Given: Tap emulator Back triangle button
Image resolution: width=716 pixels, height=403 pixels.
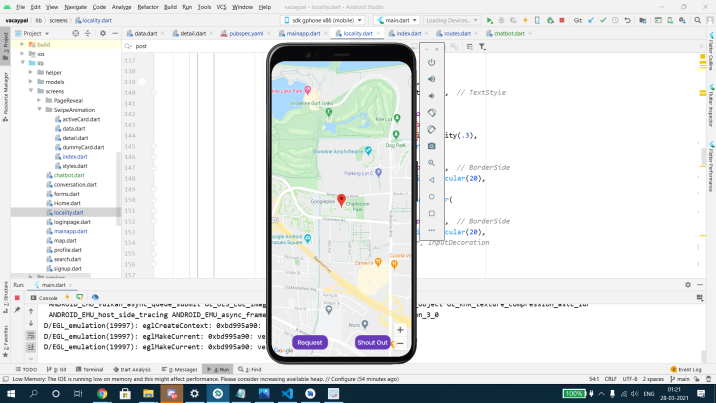Looking at the screenshot, I should click(x=432, y=180).
